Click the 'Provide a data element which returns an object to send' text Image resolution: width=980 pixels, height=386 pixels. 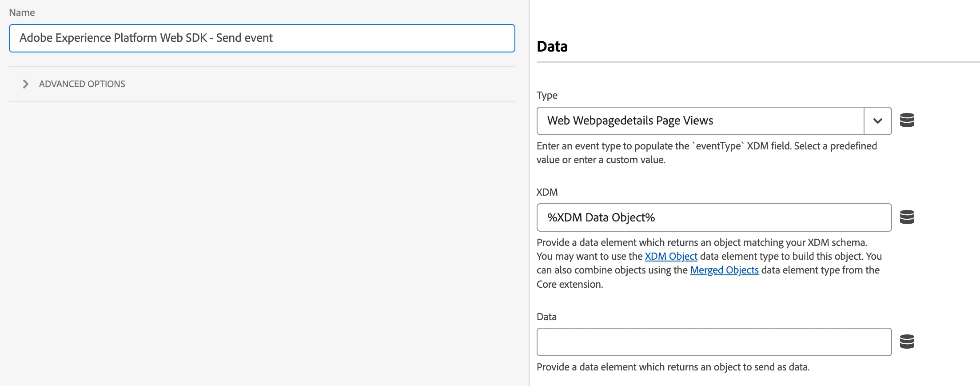[x=673, y=367]
